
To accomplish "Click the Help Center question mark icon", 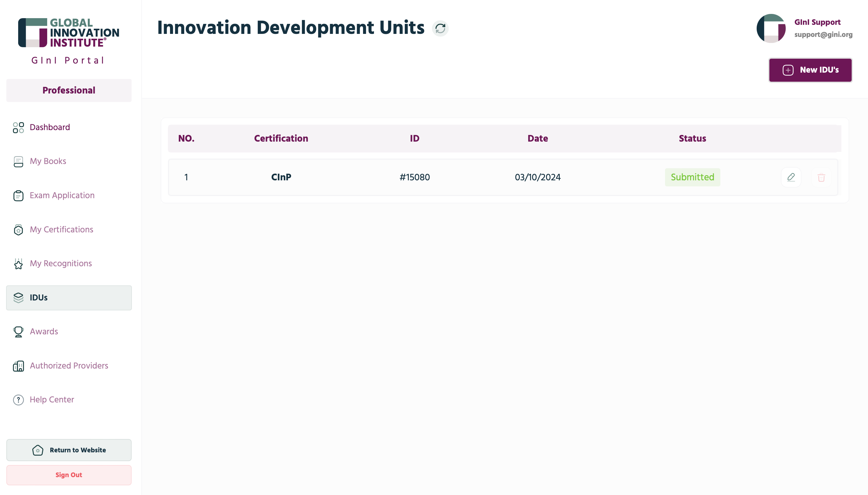I will 18,400.
